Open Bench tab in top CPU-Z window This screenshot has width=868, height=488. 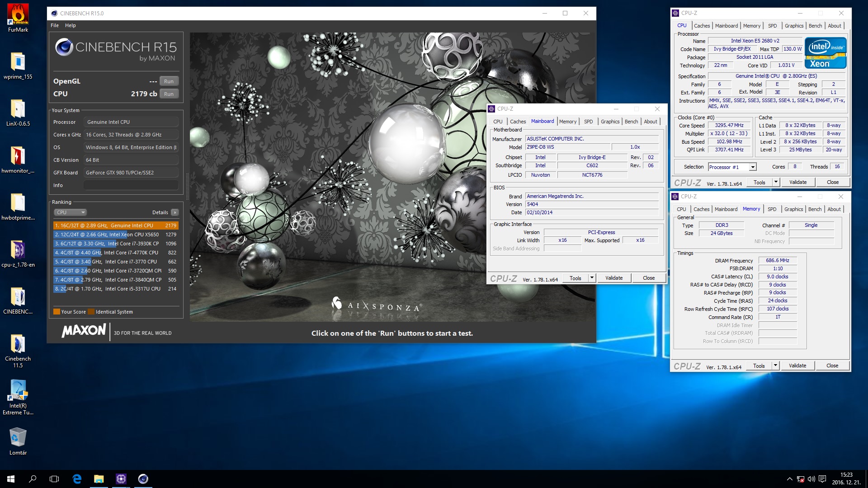click(815, 26)
